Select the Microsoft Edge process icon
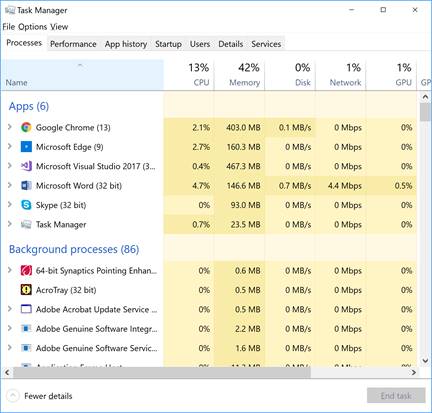432x413 pixels. tap(26, 147)
